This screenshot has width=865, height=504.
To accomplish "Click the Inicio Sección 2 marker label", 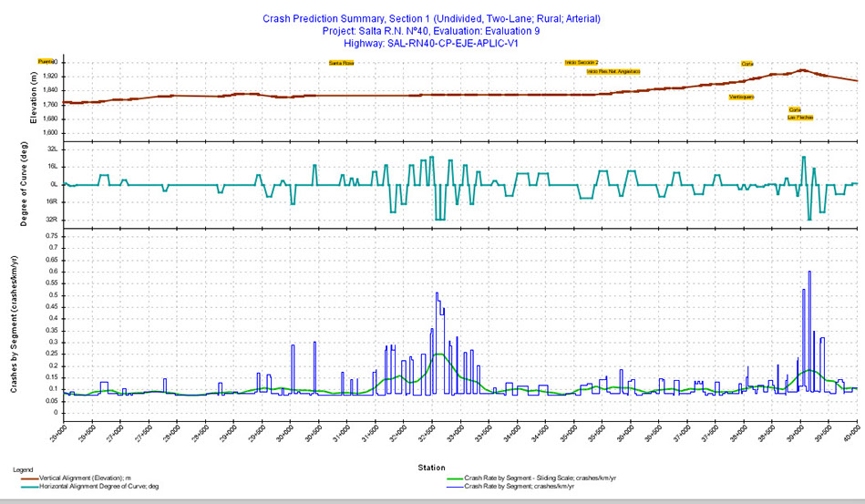I will click(x=582, y=63).
